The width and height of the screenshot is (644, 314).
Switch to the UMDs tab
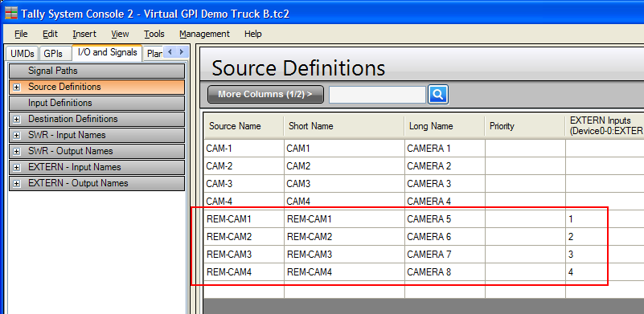[23, 54]
